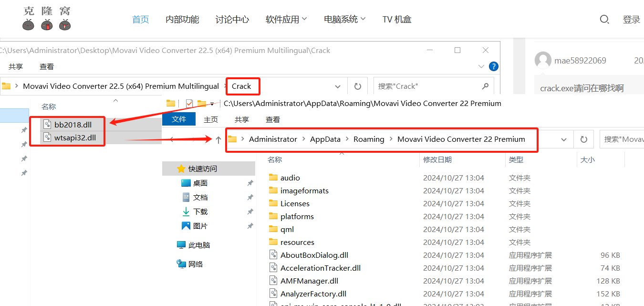Select the Licenses folder icon

[273, 203]
